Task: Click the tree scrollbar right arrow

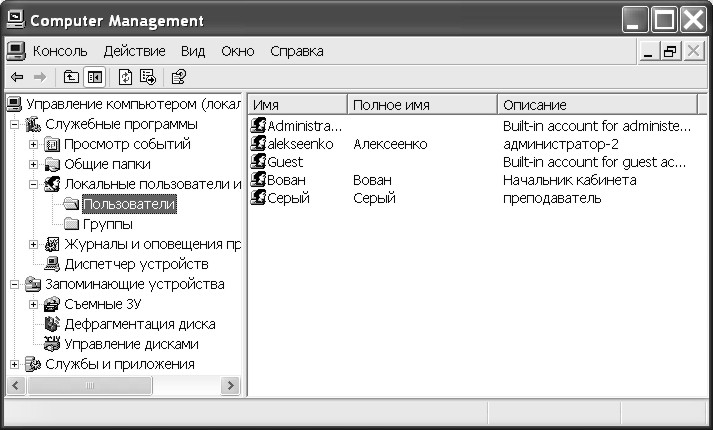Action: pyautogui.click(x=231, y=385)
